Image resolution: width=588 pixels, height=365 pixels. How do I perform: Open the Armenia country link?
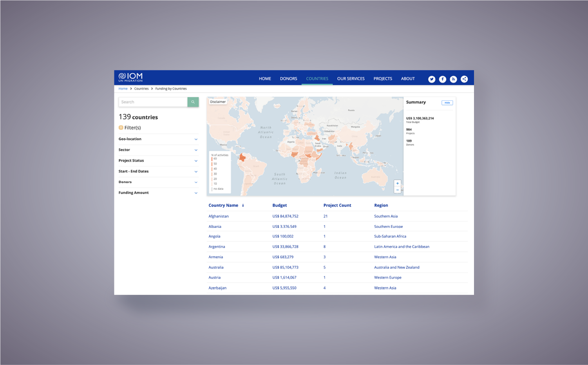(x=216, y=257)
